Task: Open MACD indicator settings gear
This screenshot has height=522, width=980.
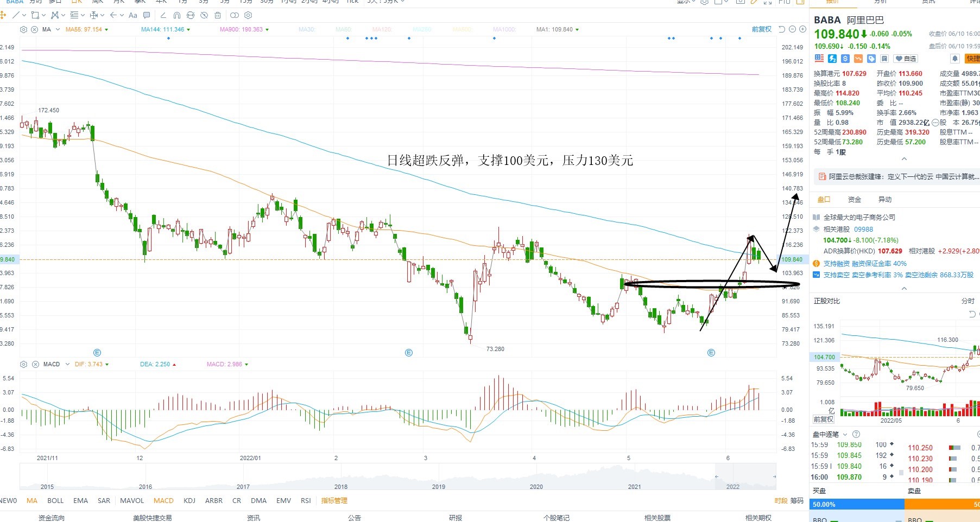Action: pyautogui.click(x=23, y=364)
